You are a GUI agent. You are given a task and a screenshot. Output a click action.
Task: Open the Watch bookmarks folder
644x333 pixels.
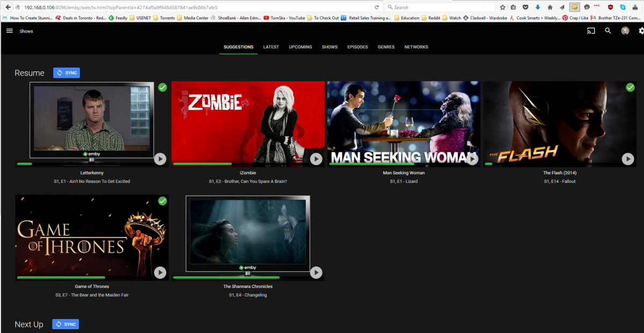coord(451,18)
